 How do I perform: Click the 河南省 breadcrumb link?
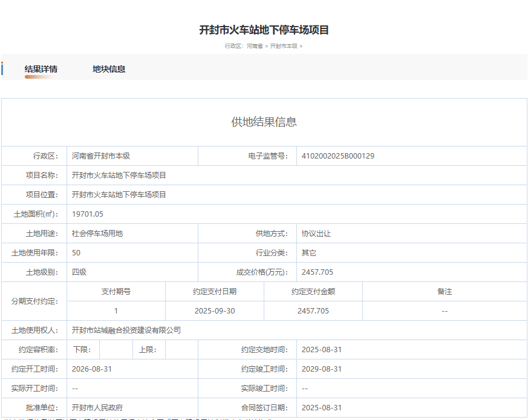click(255, 46)
